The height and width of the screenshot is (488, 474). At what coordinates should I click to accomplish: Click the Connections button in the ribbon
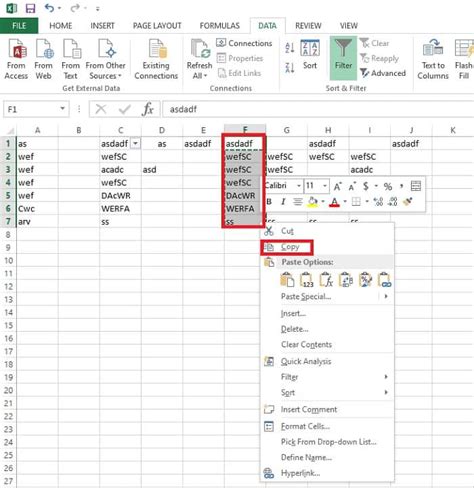tap(244, 43)
